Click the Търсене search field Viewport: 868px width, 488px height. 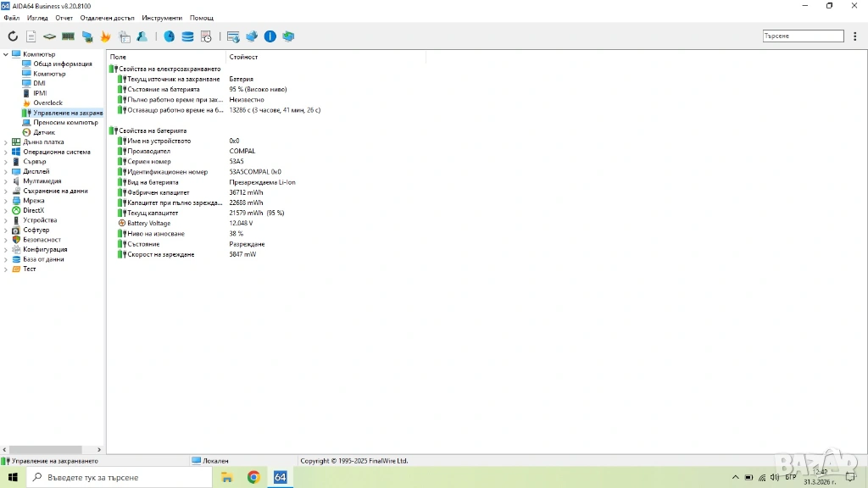tap(803, 36)
